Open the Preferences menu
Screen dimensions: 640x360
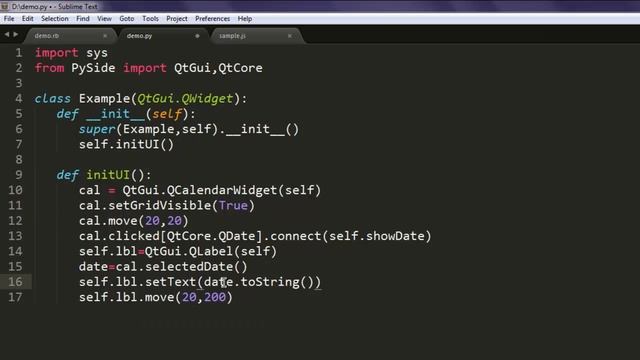click(212, 19)
